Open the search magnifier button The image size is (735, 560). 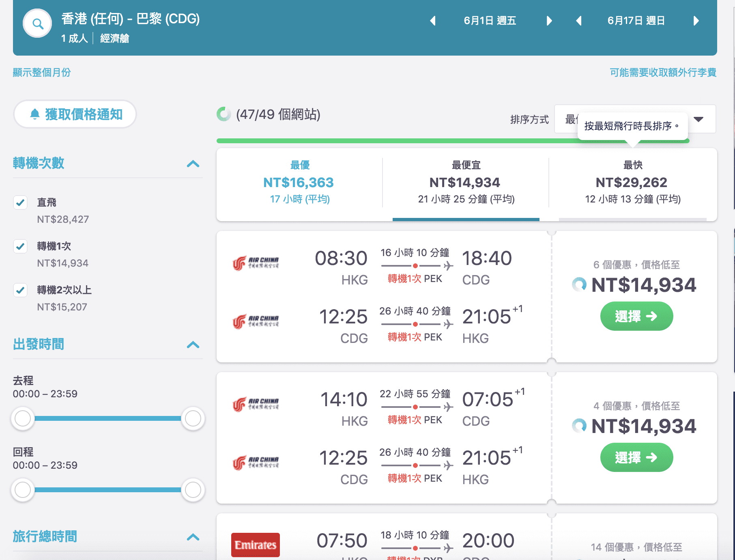click(37, 24)
